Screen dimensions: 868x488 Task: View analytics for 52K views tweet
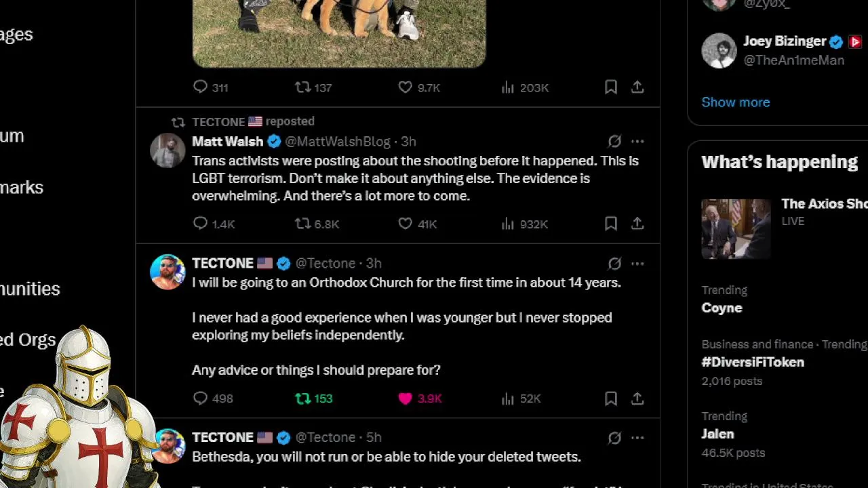[521, 399]
